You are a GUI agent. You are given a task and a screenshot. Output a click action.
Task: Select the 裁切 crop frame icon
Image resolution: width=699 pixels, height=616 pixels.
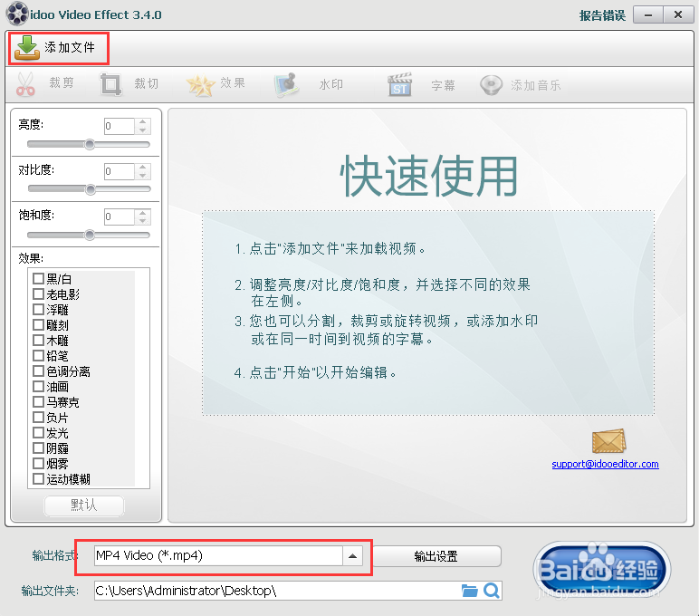(x=110, y=84)
